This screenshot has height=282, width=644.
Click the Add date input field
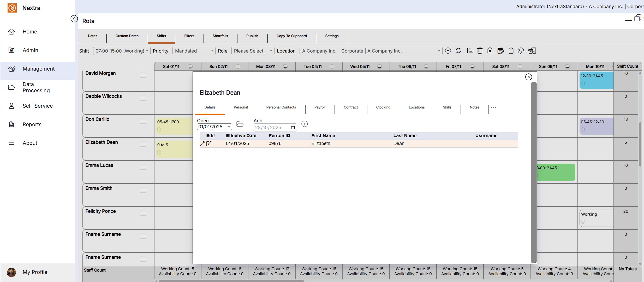(x=275, y=128)
